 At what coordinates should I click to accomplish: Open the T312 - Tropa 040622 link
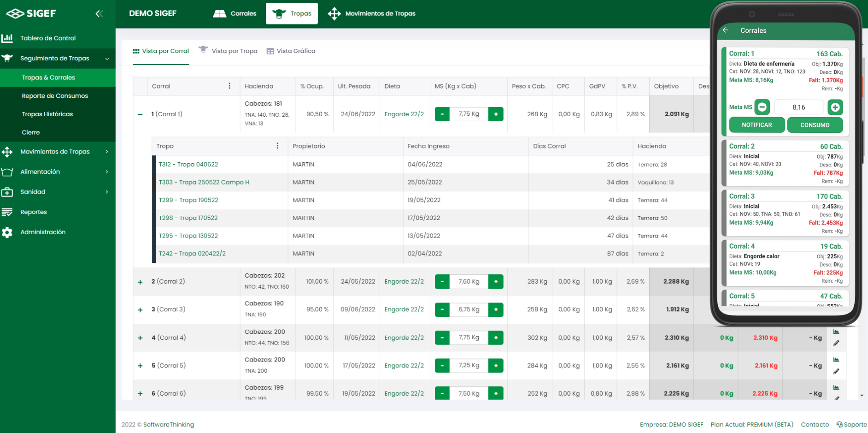pos(188,164)
